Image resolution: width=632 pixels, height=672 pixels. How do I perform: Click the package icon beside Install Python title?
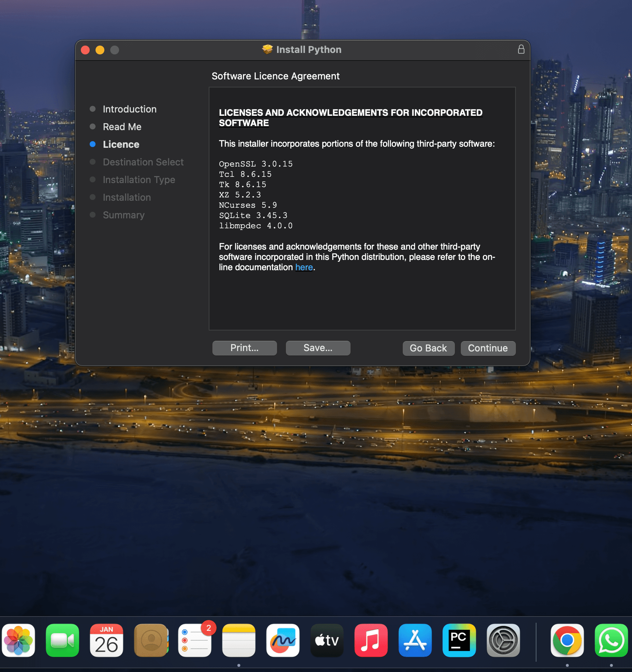(x=267, y=49)
